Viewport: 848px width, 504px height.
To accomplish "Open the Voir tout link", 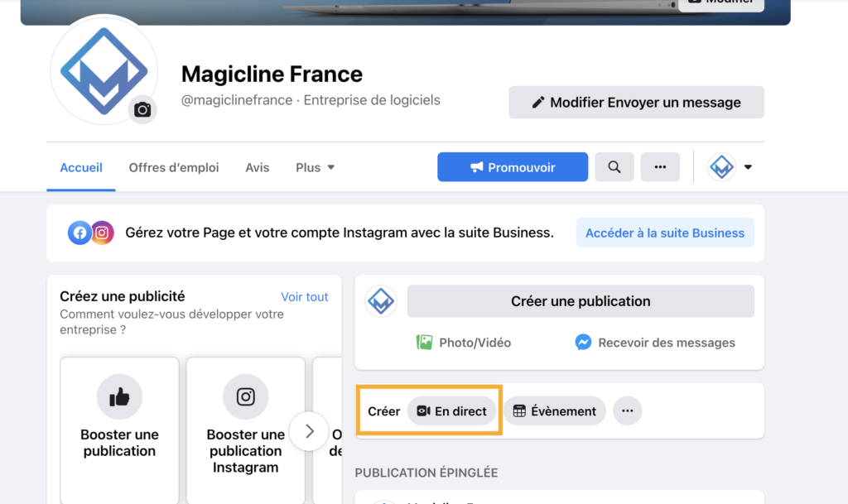I will pyautogui.click(x=305, y=296).
